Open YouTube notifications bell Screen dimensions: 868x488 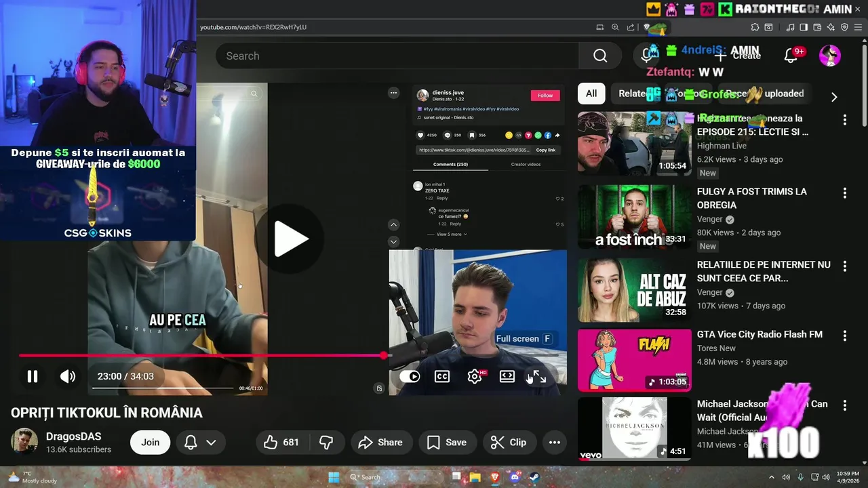click(x=791, y=56)
